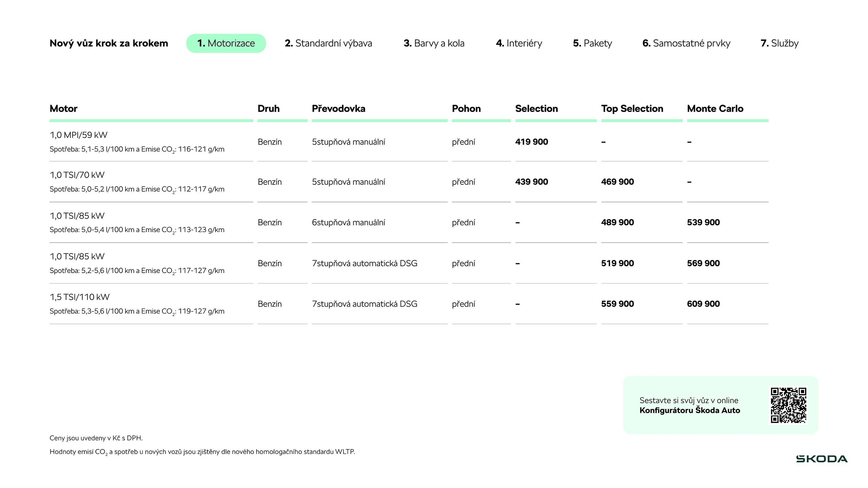The image size is (868, 488).
Task: Click the QR code image
Action: pos(788,405)
